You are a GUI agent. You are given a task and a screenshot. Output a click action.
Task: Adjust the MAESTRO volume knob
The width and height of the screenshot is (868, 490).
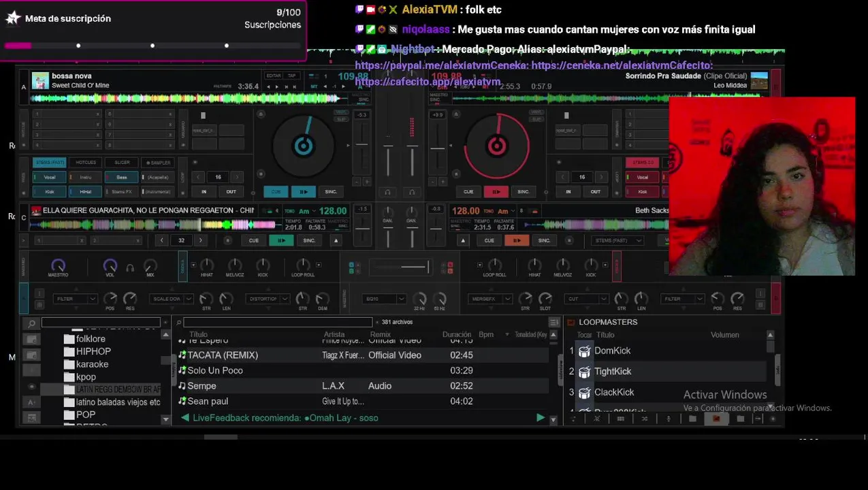click(58, 265)
